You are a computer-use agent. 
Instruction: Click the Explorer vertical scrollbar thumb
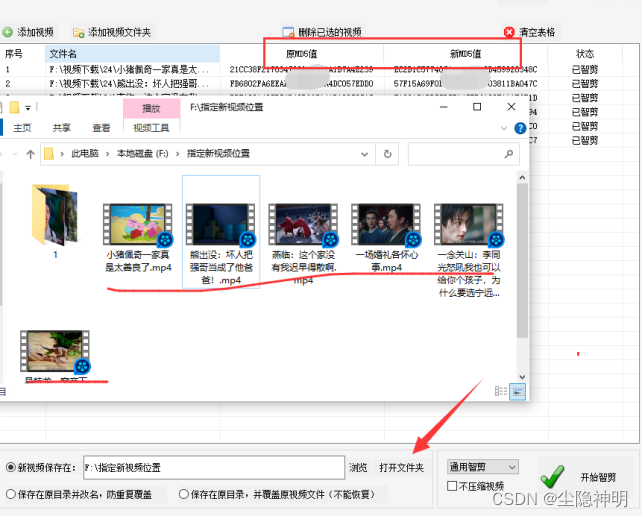522,260
